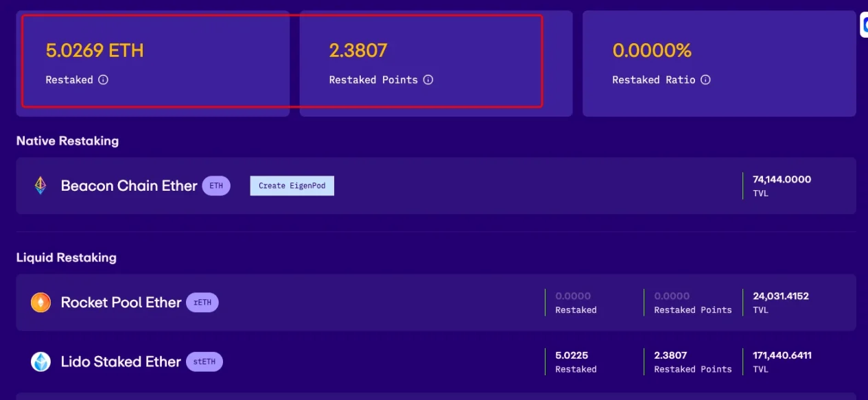Click the Native Restaking heading
The image size is (868, 400).
pyautogui.click(x=67, y=141)
